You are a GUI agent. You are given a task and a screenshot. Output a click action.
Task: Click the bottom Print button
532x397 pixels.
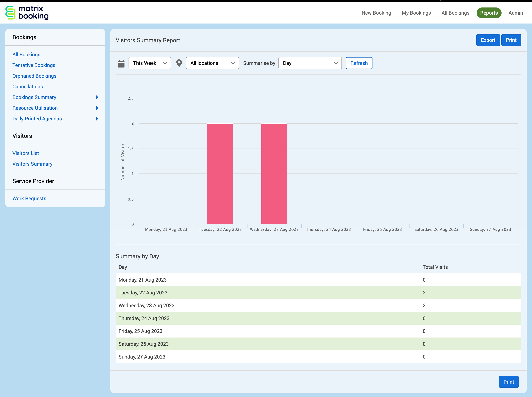pyautogui.click(x=508, y=382)
